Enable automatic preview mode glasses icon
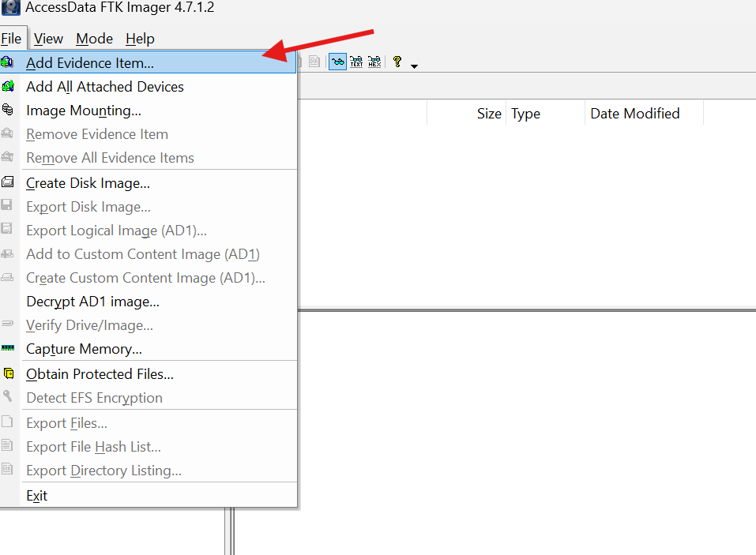The height and width of the screenshot is (555, 756). click(x=337, y=62)
